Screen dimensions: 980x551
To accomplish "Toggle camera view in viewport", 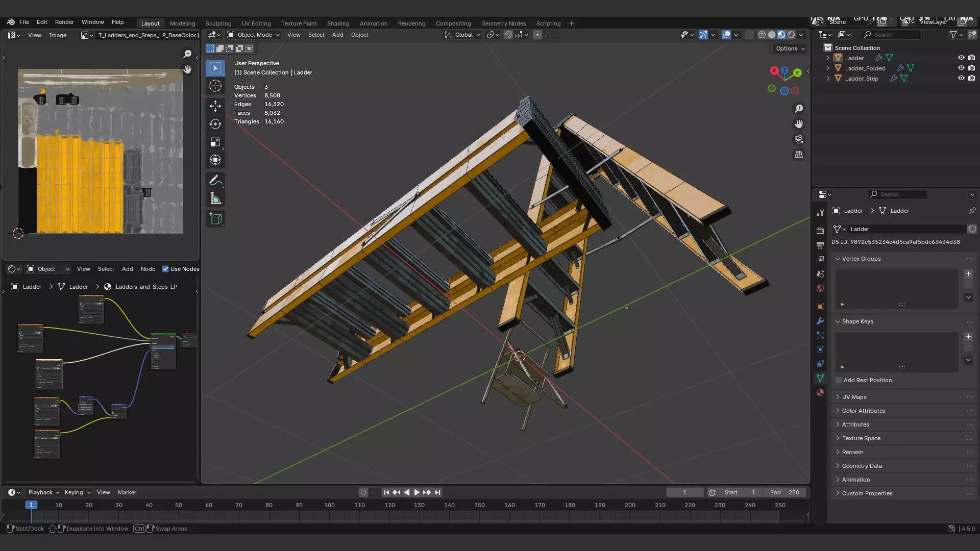I will pos(799,139).
